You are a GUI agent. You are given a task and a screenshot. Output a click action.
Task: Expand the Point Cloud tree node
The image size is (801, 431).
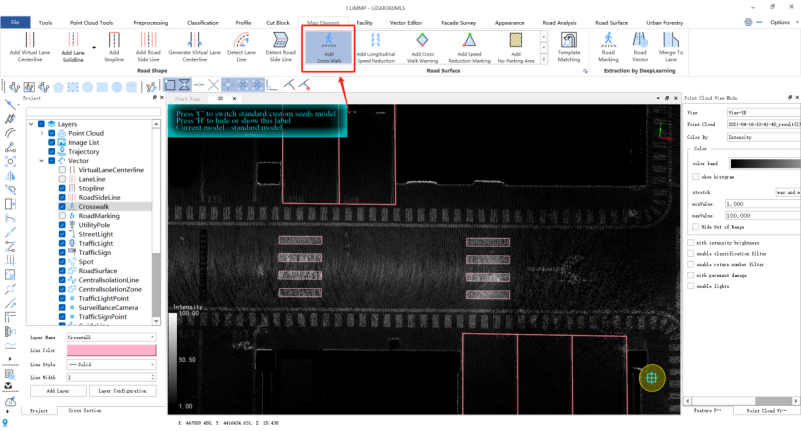coord(42,133)
